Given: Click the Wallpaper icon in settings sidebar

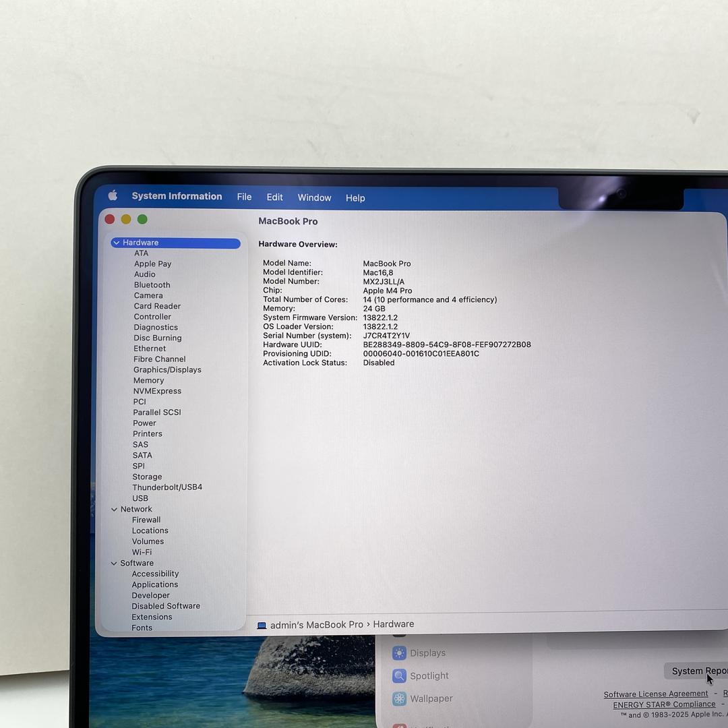Looking at the screenshot, I should 400,698.
